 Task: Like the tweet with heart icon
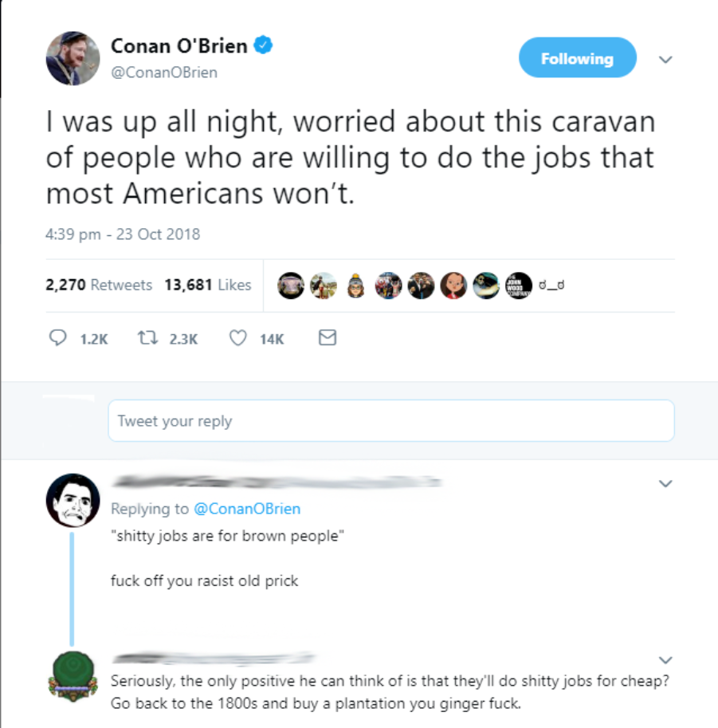tap(238, 338)
